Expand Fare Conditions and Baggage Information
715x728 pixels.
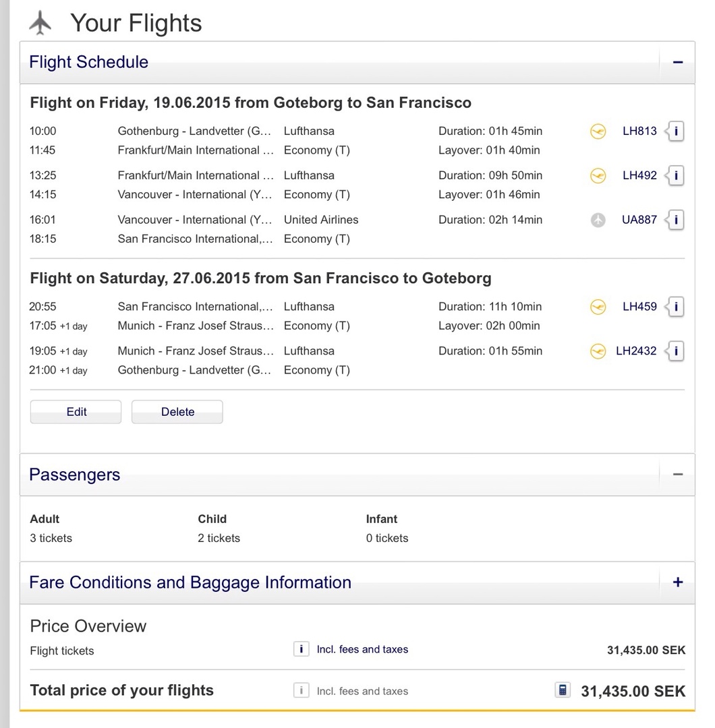678,582
